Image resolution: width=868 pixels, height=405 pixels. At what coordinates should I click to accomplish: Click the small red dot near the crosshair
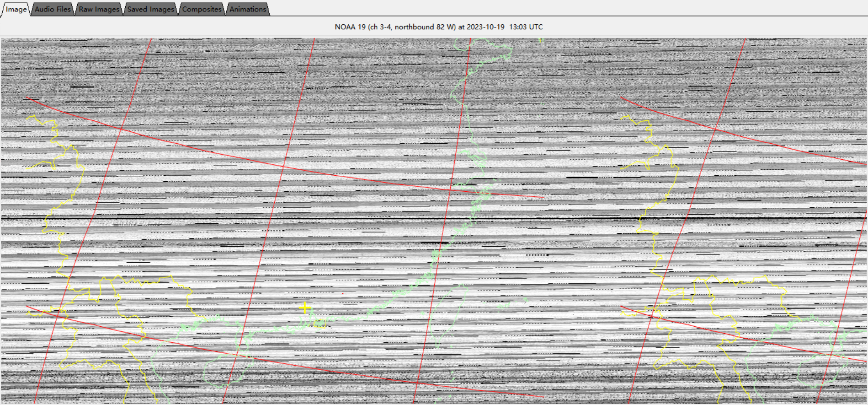tap(343, 293)
